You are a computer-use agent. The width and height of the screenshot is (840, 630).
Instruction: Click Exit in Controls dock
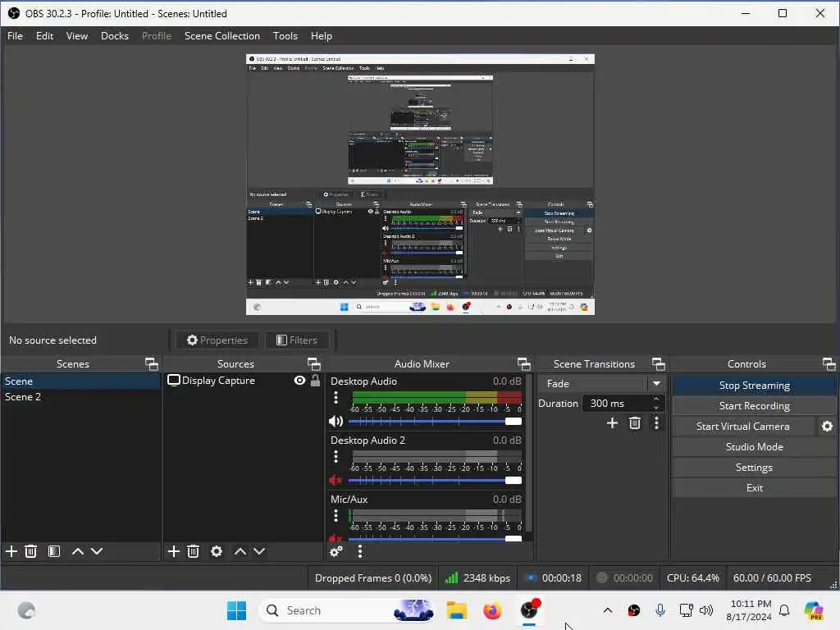(755, 488)
